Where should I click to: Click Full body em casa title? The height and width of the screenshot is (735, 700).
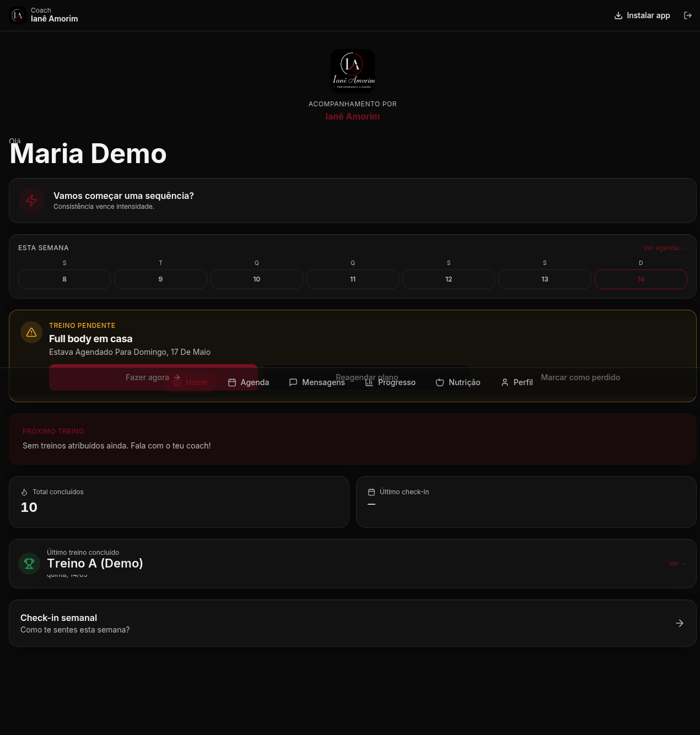pyautogui.click(x=90, y=339)
